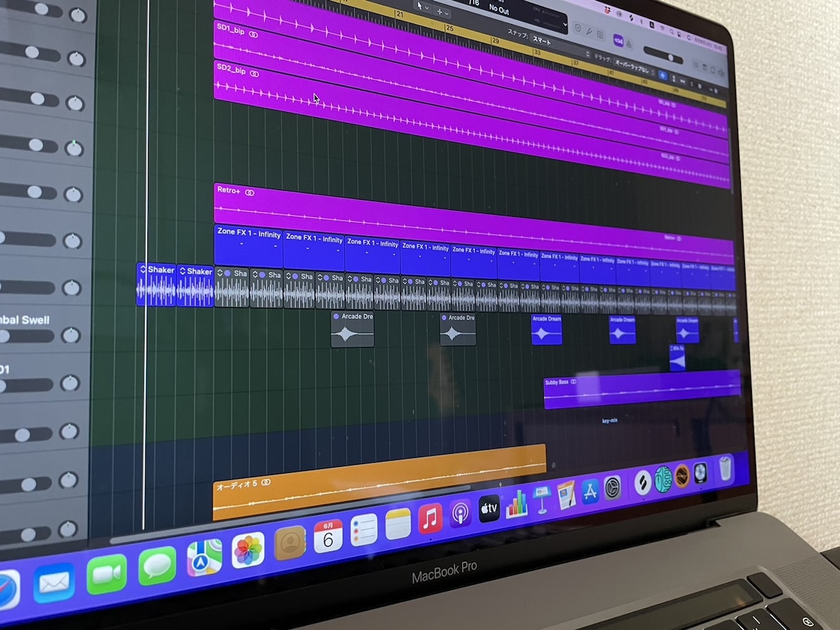Select the Subby Bass region
This screenshot has width=840, height=630.
[642, 389]
